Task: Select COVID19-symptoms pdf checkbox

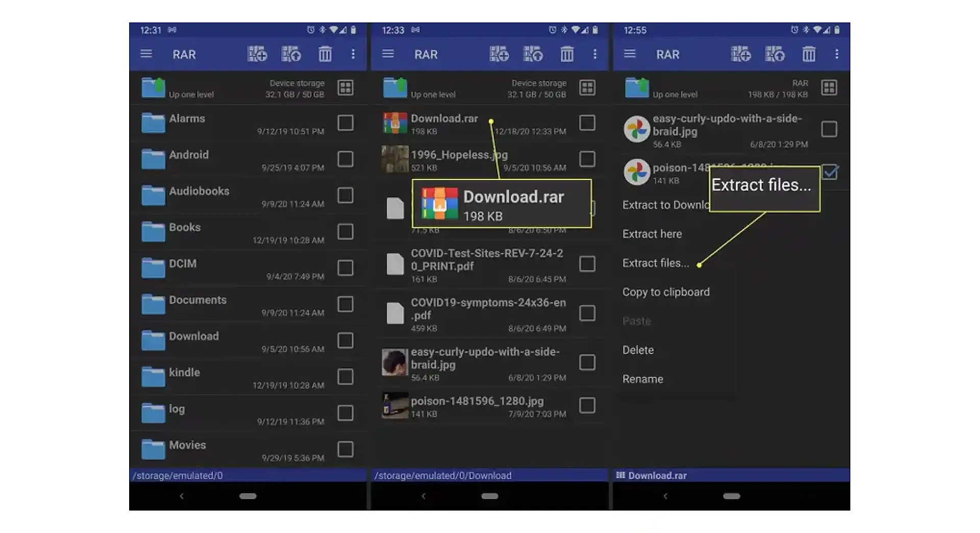Action: 587,313
